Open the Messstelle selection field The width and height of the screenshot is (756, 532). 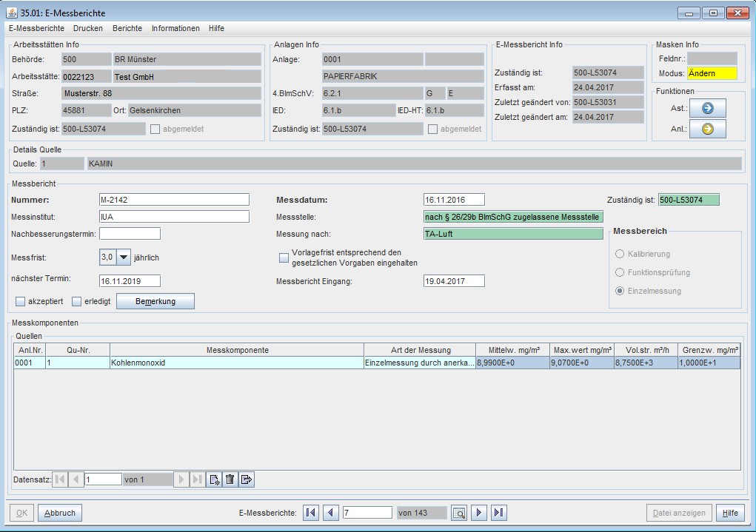coord(513,217)
